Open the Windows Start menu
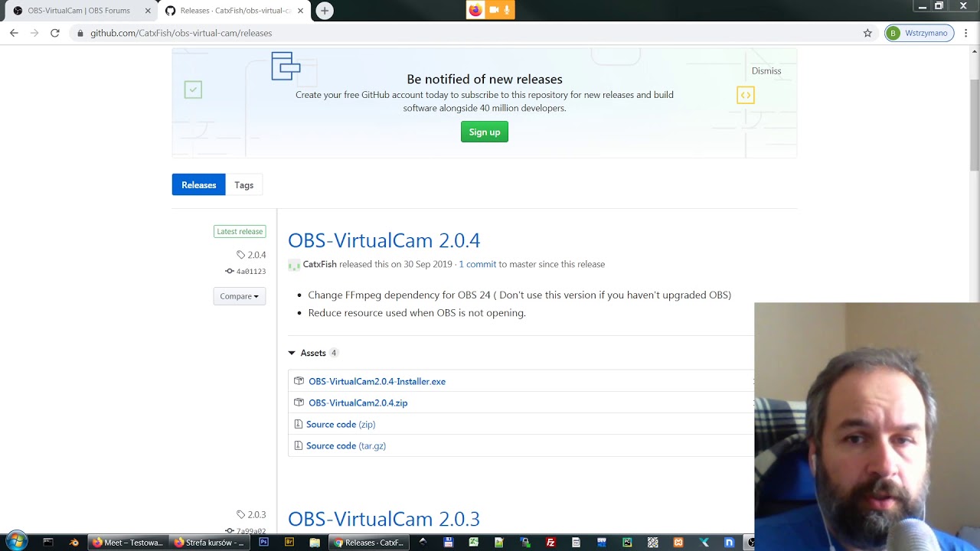Viewport: 980px width, 551px height. pyautogui.click(x=16, y=542)
